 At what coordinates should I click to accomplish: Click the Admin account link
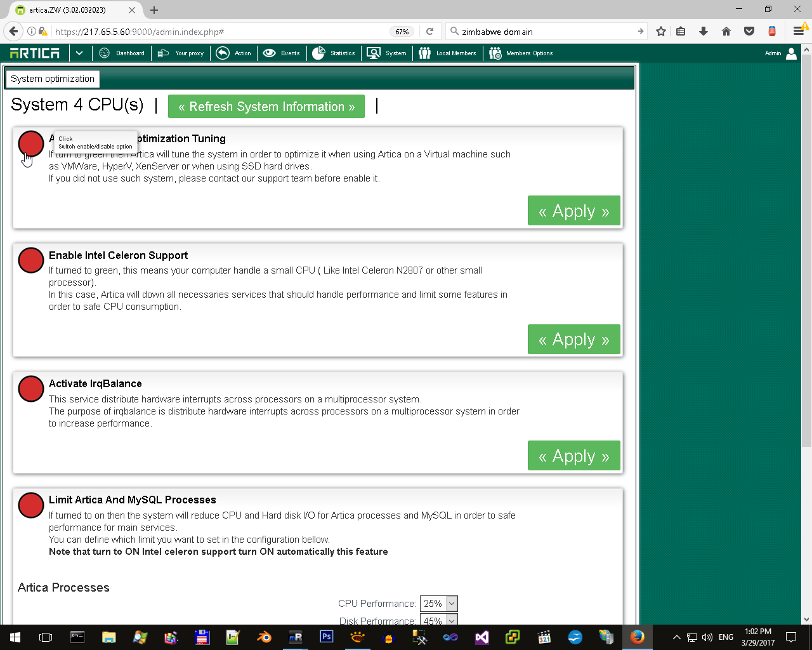(x=773, y=53)
